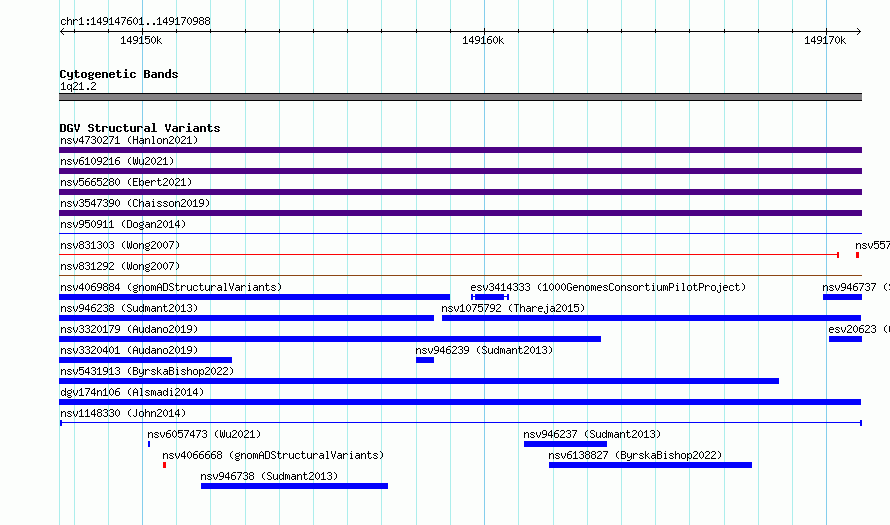Click the blue bar of nsv3320401

(145, 360)
